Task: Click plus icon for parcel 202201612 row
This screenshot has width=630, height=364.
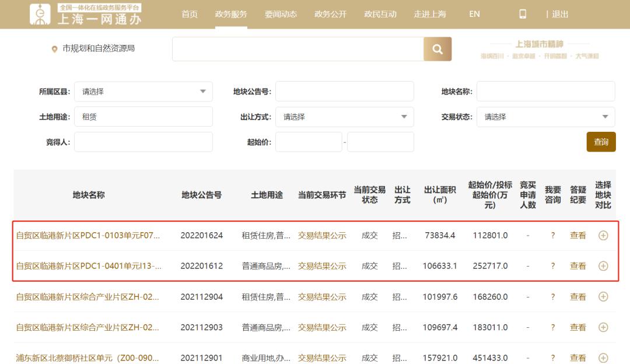Action: pyautogui.click(x=603, y=266)
